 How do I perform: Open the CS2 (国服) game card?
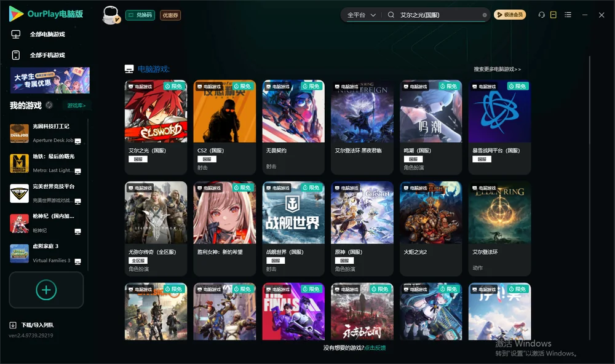(x=224, y=127)
